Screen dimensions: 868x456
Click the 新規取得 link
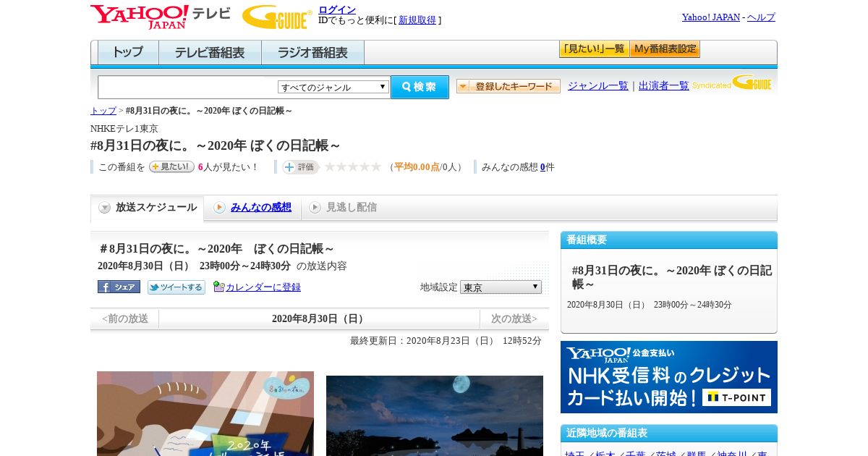pyautogui.click(x=417, y=20)
